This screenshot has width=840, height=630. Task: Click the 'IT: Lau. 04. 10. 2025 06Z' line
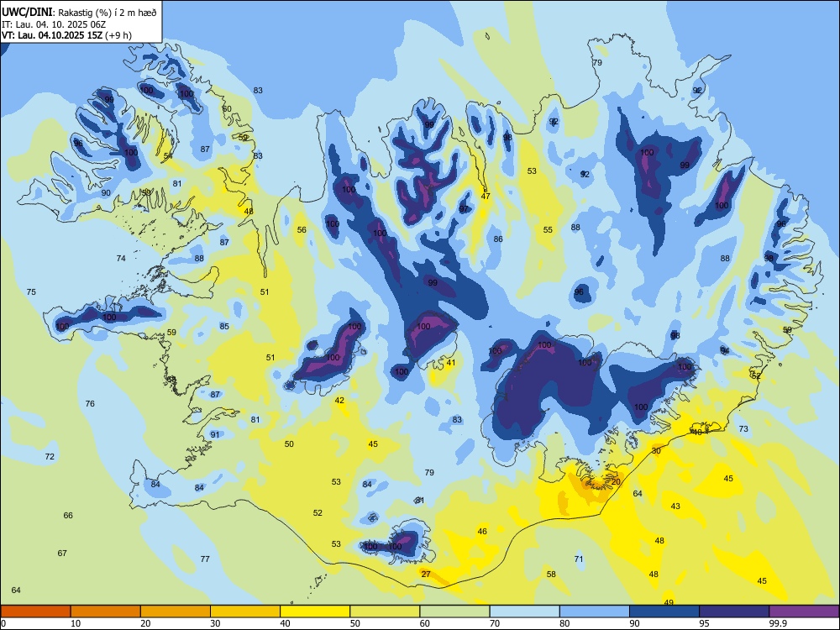[x=54, y=24]
